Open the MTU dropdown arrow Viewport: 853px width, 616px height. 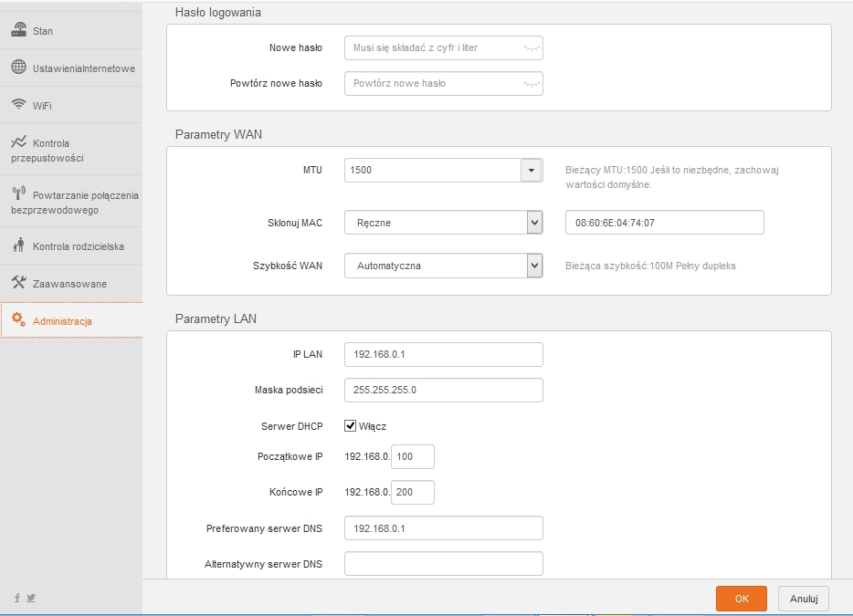tap(532, 170)
